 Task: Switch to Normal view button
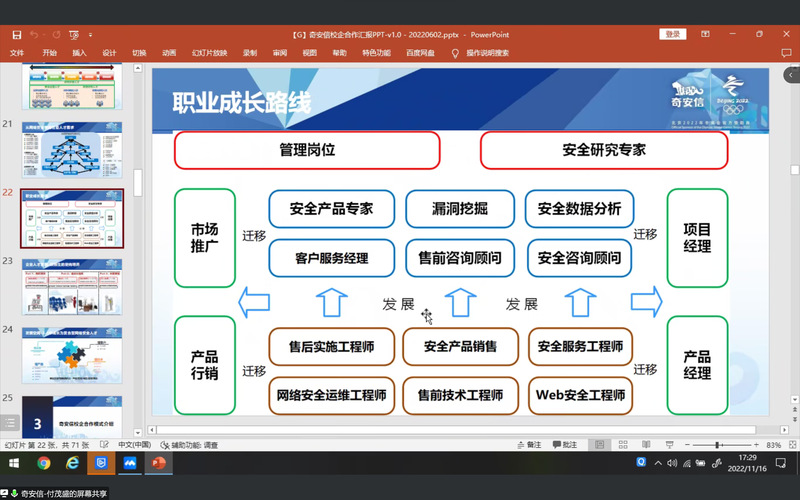[x=599, y=444]
